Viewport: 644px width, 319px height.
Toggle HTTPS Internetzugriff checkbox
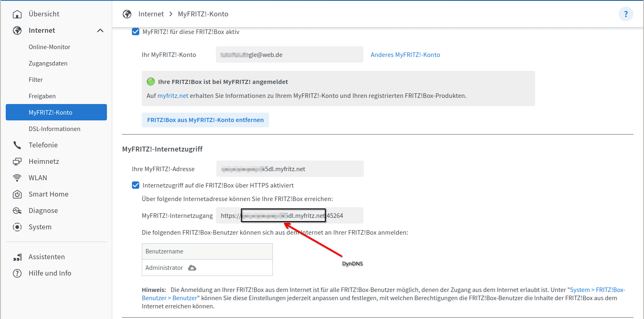(x=136, y=185)
